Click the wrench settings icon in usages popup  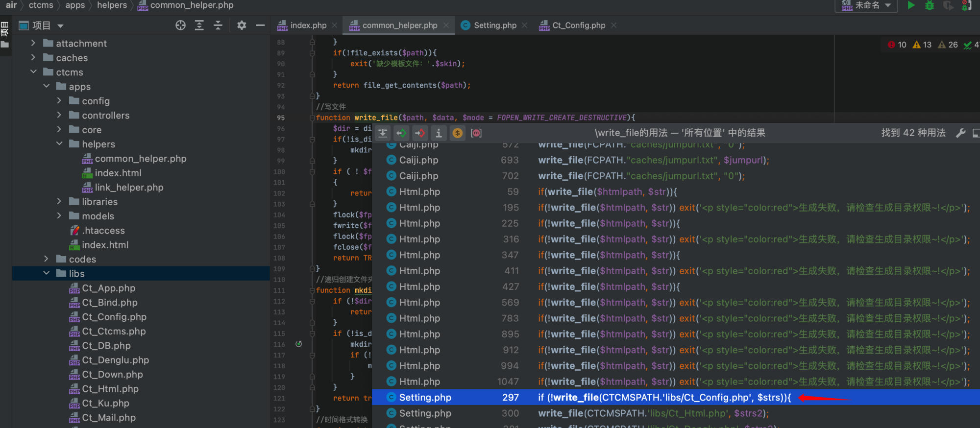point(960,133)
